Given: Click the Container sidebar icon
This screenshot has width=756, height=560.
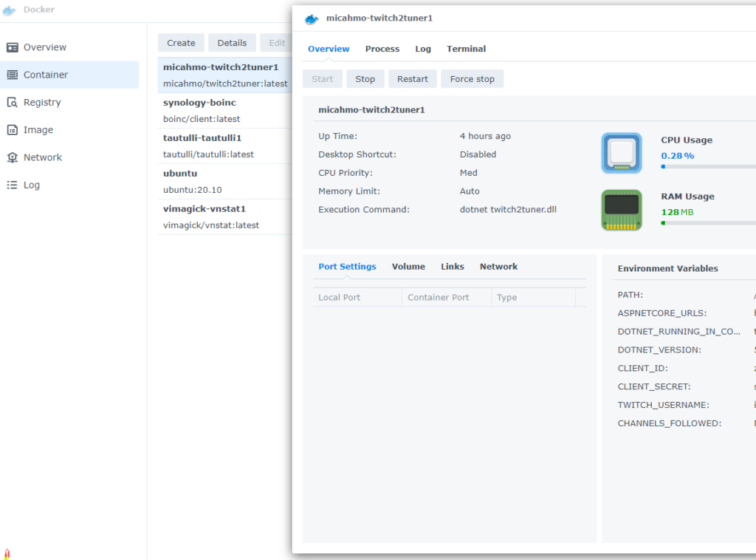Looking at the screenshot, I should point(13,75).
